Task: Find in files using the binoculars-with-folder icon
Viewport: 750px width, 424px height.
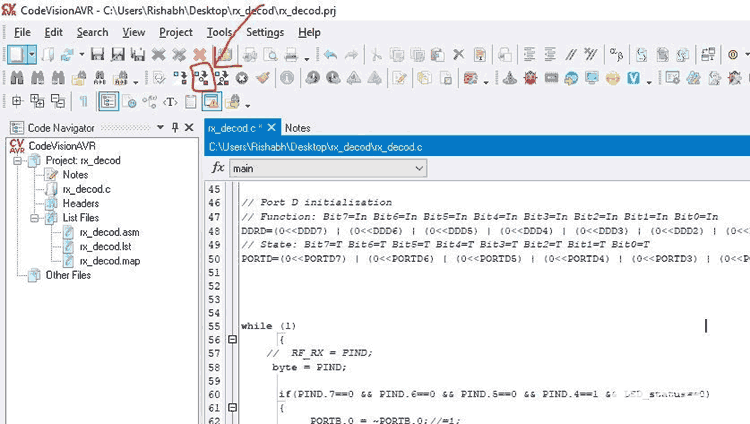Action: point(79,77)
